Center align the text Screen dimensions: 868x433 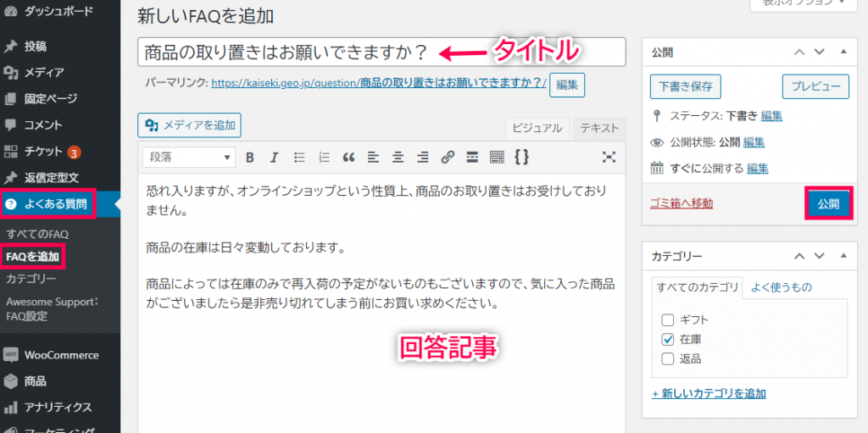398,158
